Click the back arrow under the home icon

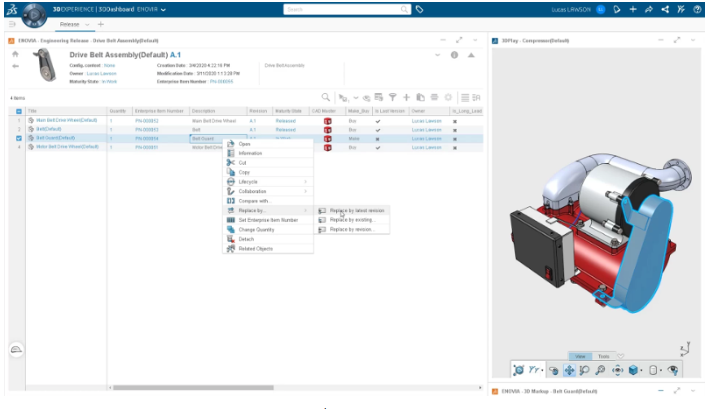click(15, 66)
